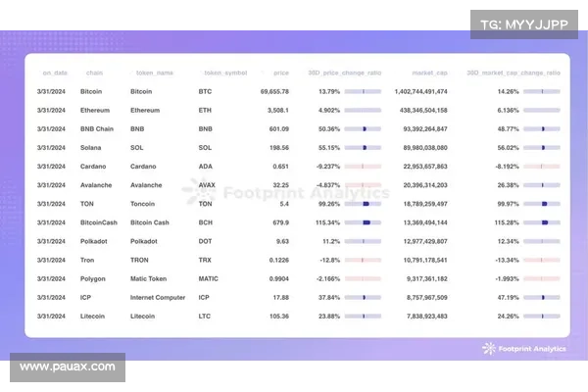Select the bar beside 115.28% for Bitcoin Cash
The height and width of the screenshot is (392, 588).
click(542, 222)
